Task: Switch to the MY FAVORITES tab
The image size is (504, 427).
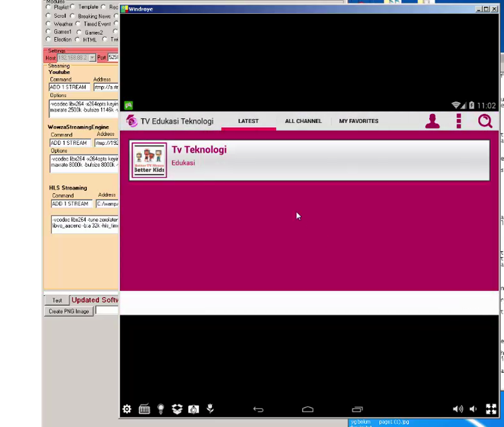Action: click(x=359, y=121)
